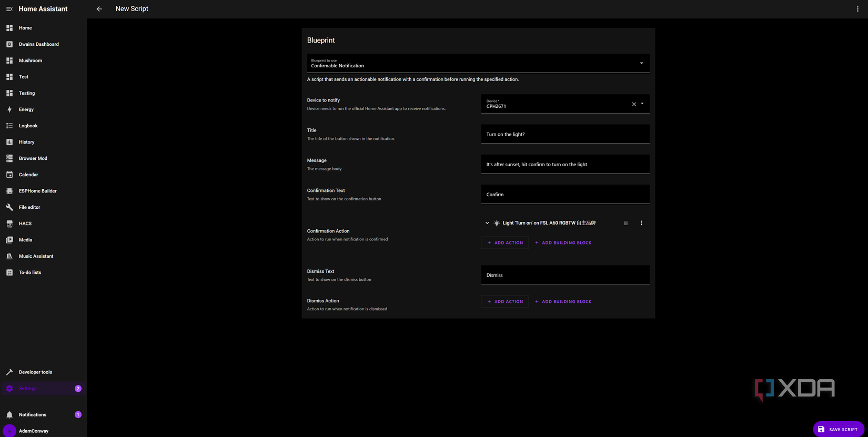This screenshot has width=868, height=437.
Task: Click the drag handle on the Light action
Action: click(625, 223)
